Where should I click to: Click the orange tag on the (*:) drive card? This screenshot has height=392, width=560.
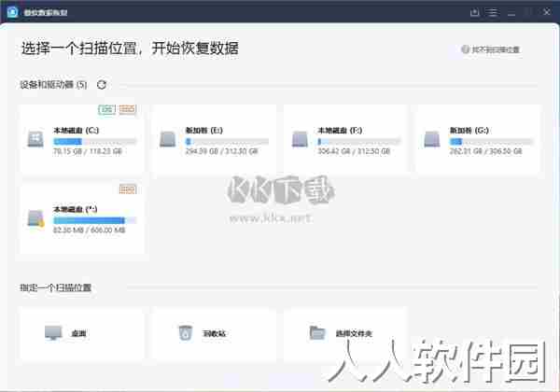click(x=128, y=189)
